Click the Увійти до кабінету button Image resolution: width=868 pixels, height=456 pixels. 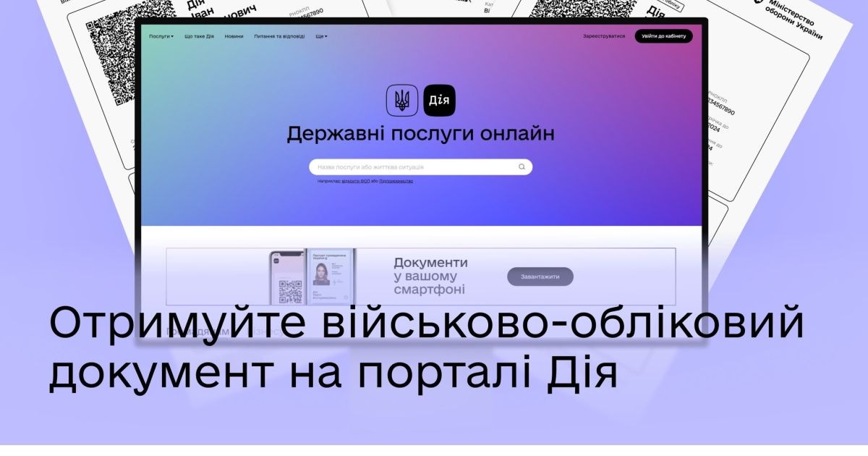664,36
